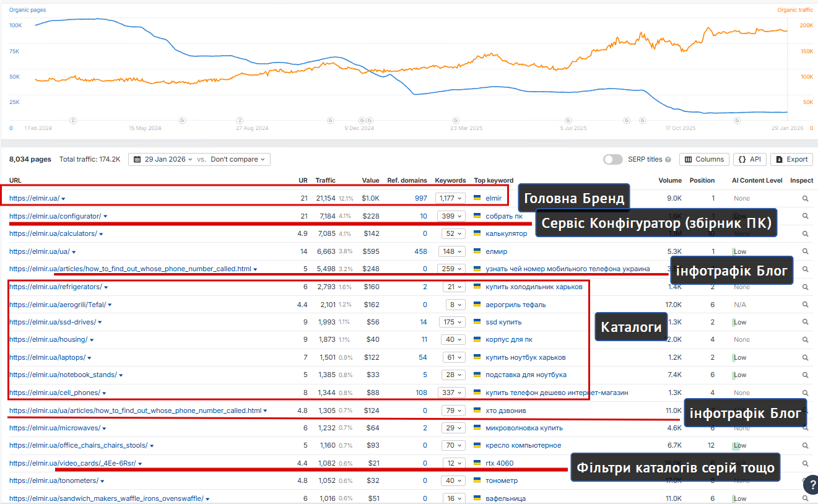
Task: Open the round question-mark help button
Action: 811,485
